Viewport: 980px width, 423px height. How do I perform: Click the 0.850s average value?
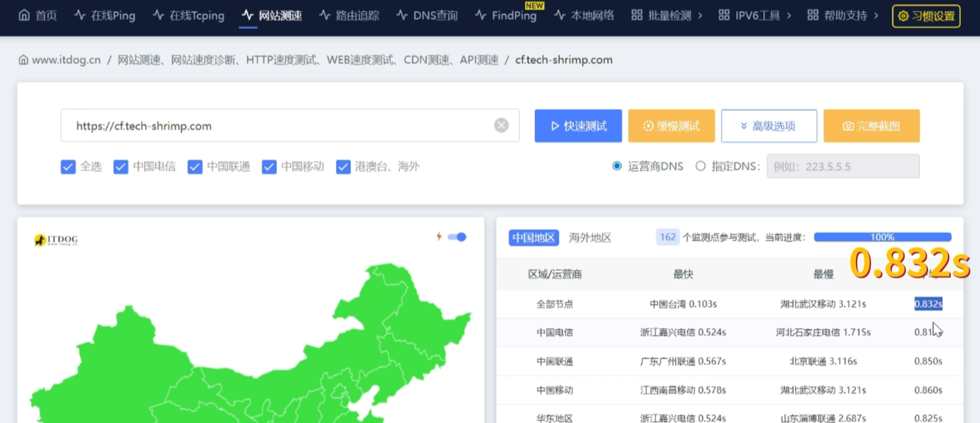(928, 361)
